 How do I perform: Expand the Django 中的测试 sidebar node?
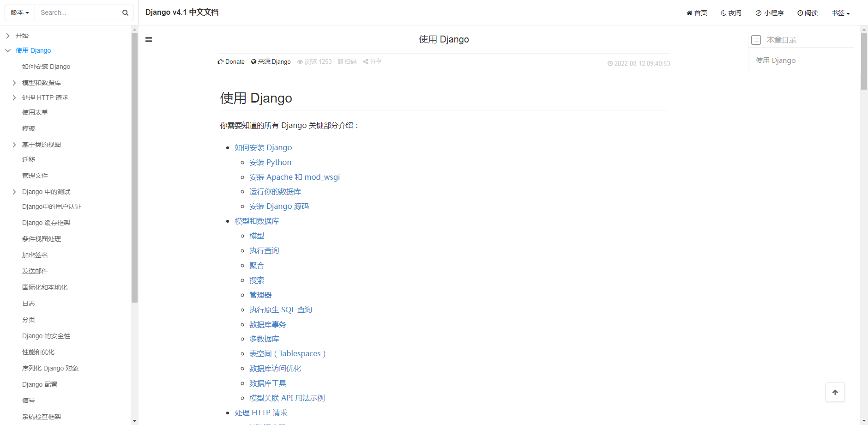pyautogui.click(x=14, y=192)
